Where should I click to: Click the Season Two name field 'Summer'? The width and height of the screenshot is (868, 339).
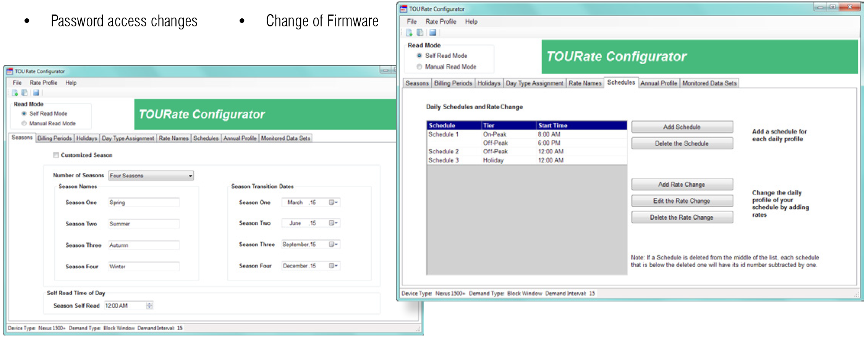144,224
